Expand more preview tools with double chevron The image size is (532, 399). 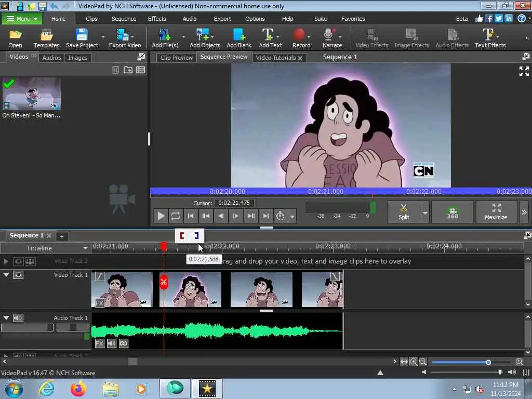click(x=524, y=212)
